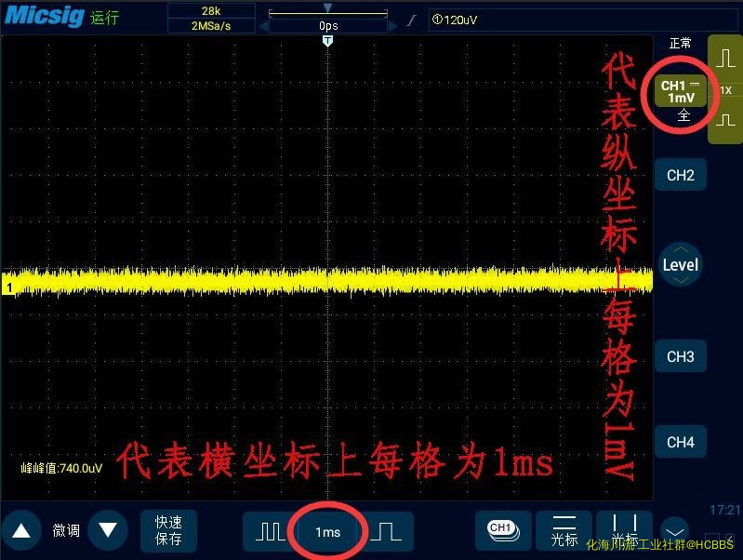Viewport: 743px width, 560px height.
Task: Open the CH1 channel stack icon
Action: pos(503,530)
